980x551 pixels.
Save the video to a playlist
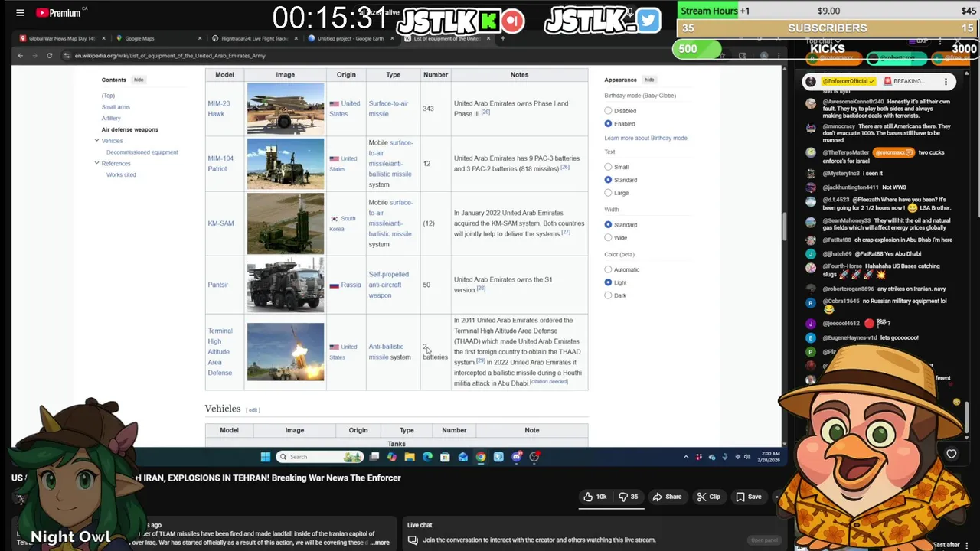pos(748,497)
